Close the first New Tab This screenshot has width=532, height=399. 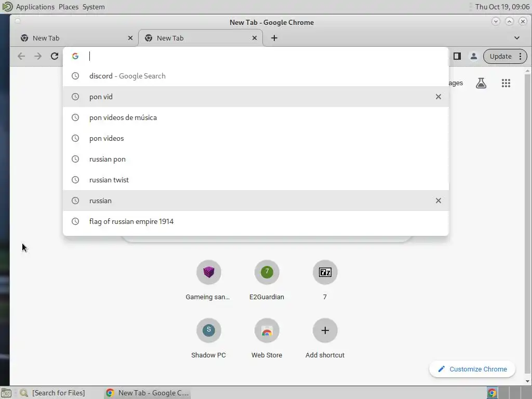point(130,38)
